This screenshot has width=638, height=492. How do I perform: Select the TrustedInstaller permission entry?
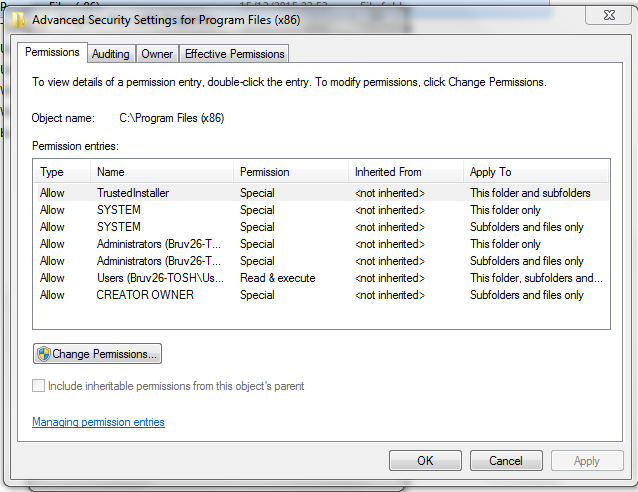(x=133, y=193)
